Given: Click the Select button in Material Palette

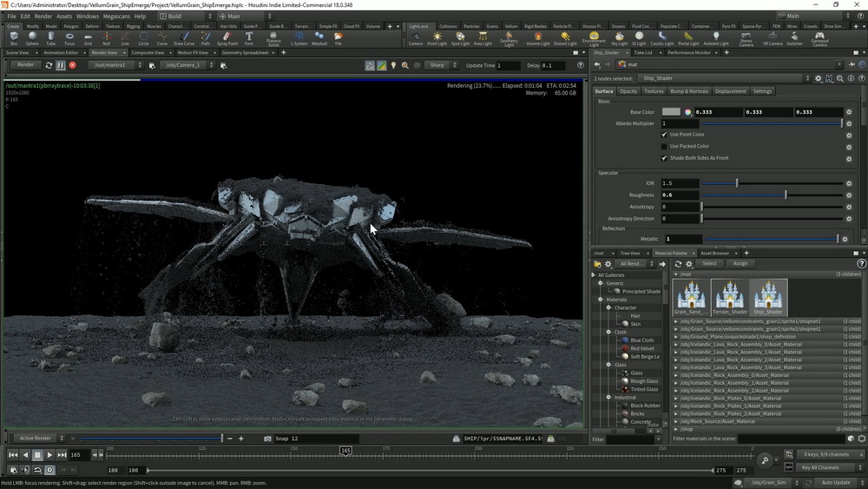Looking at the screenshot, I should 709,263.
